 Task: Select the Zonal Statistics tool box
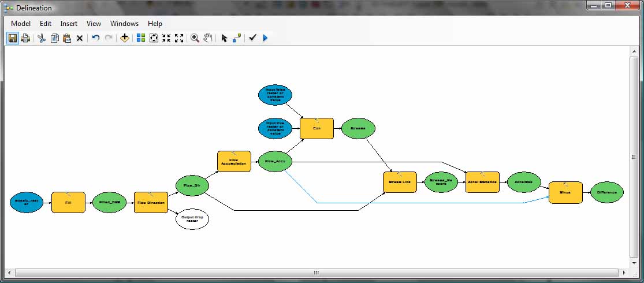coord(483,182)
